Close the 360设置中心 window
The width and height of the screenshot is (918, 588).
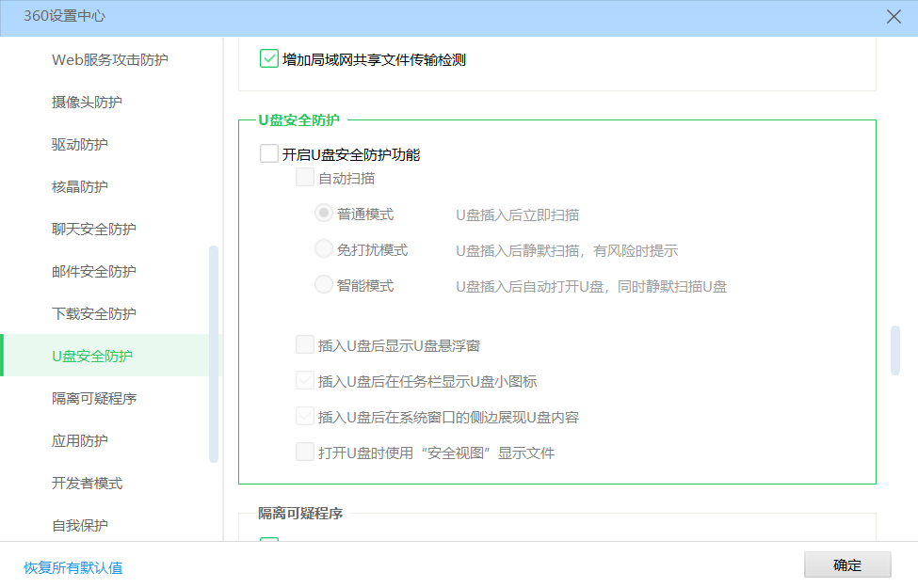pyautogui.click(x=894, y=16)
